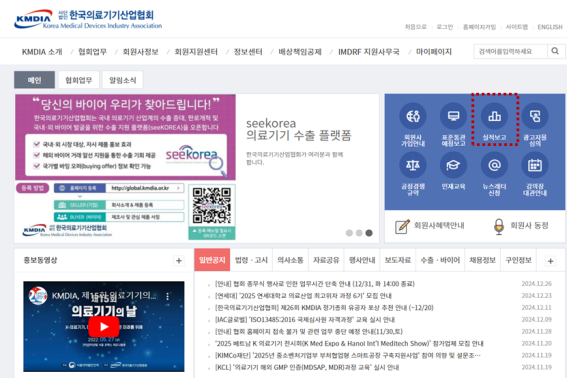Viewport: 567px width, 378px height.
Task: Click the 홍보동영상 section heading
Action: coord(40,260)
